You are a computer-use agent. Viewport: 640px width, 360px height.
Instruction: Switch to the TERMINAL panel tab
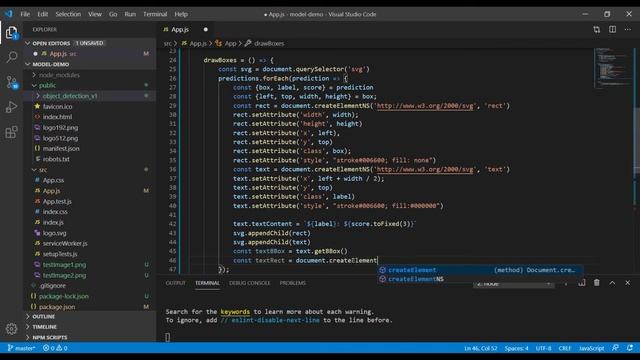point(207,283)
